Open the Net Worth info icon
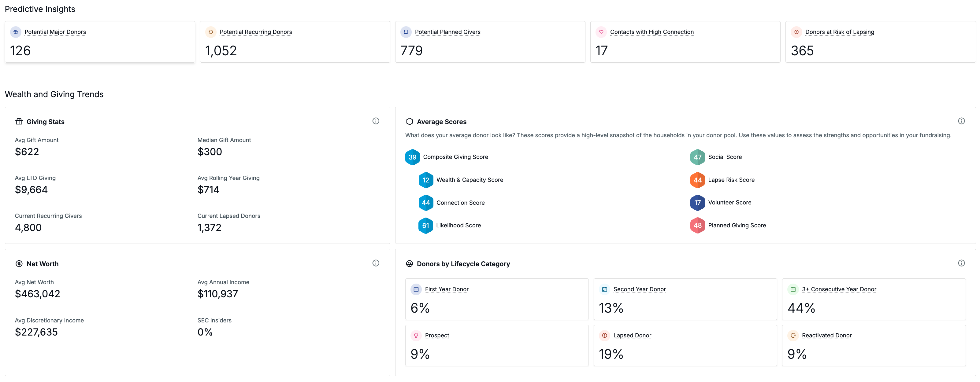Viewport: 980px width, 382px height. [376, 263]
